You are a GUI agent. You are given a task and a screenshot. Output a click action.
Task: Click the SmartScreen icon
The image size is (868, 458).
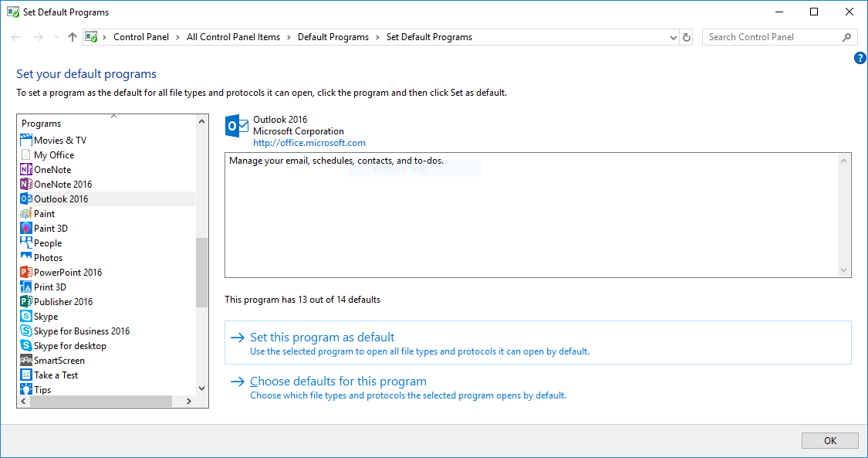[26, 361]
